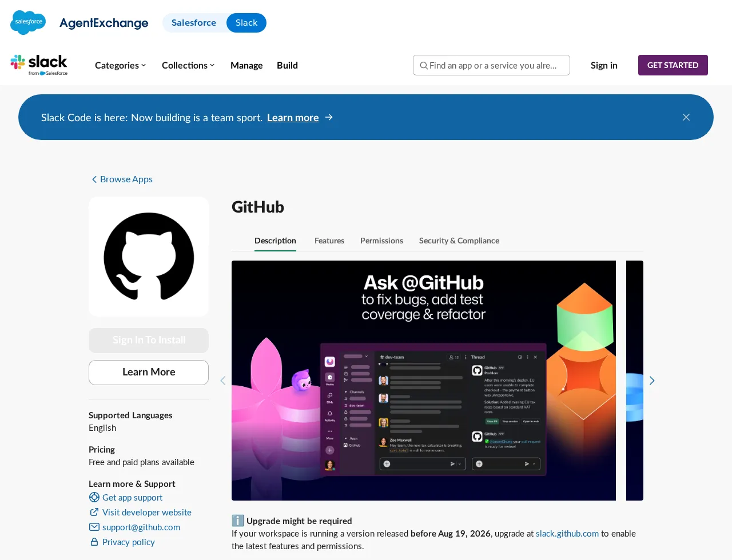
Task: Focus the Find an app search field
Action: (491, 65)
